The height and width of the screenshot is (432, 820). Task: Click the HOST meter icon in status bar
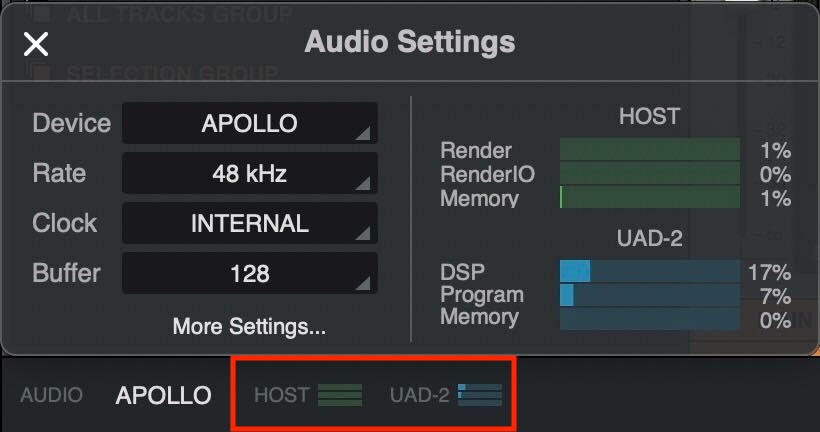point(340,395)
